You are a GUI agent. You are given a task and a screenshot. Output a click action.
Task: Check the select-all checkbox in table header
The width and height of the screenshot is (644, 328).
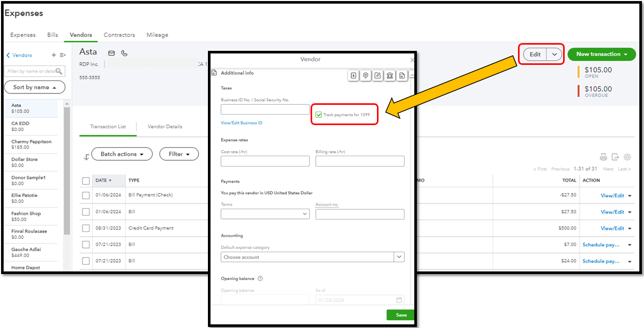coord(86,181)
